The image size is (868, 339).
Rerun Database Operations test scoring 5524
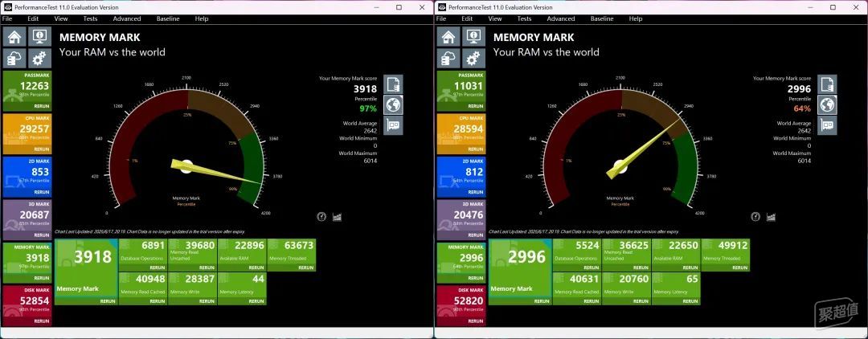[591, 268]
